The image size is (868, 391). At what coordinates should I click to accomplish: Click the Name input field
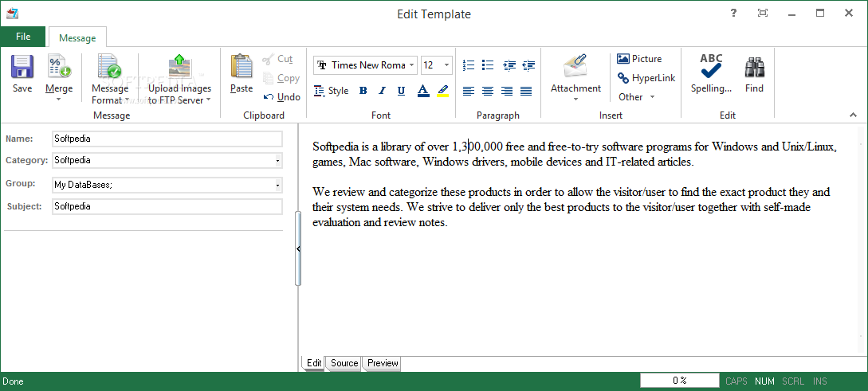[x=167, y=139]
